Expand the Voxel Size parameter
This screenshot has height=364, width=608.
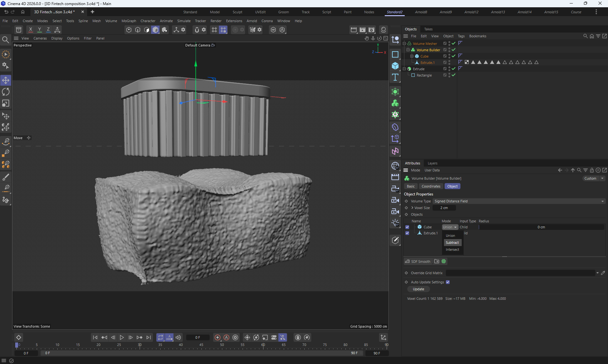[412, 208]
